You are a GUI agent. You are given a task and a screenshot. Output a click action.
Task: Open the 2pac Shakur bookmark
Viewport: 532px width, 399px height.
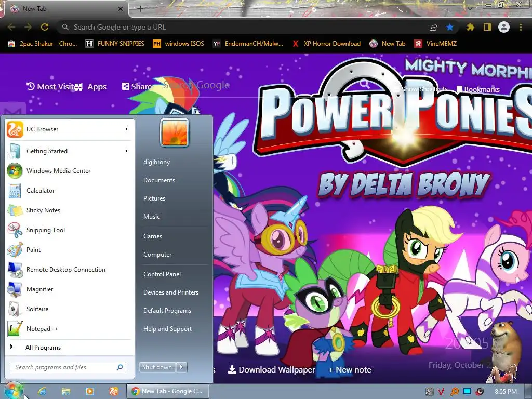[43, 44]
